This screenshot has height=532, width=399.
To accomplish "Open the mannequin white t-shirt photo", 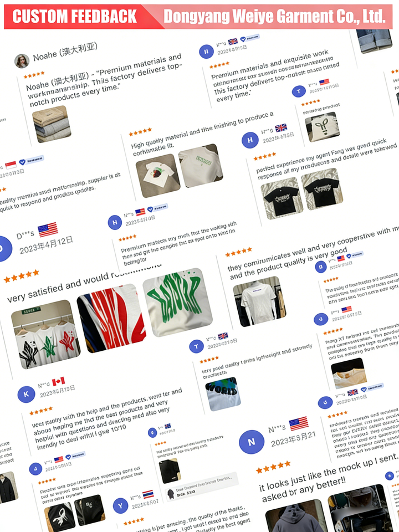I will click(x=259, y=301).
